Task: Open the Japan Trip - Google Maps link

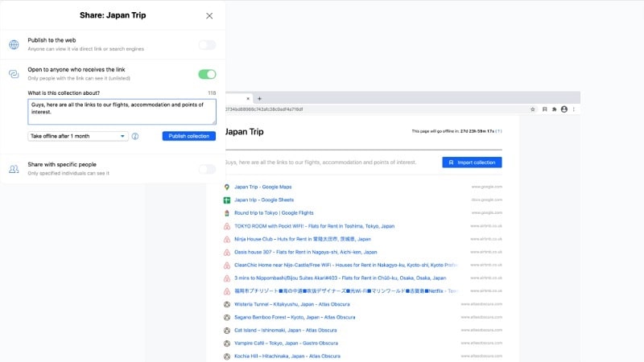Action: tap(263, 187)
